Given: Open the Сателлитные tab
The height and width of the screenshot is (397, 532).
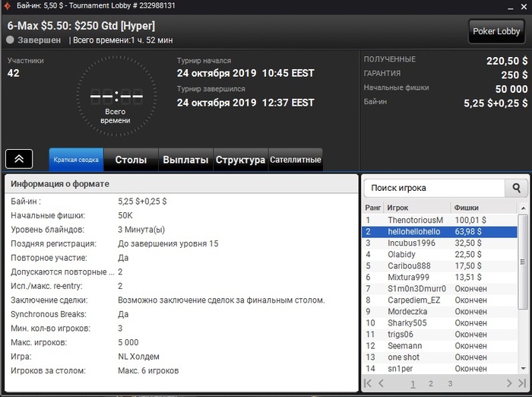Looking at the screenshot, I should (296, 159).
